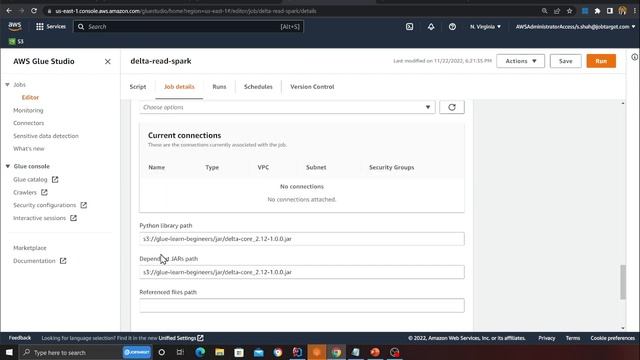Open File Explorer from the taskbar
Viewport: 640px width, 360px height.
pos(220,352)
